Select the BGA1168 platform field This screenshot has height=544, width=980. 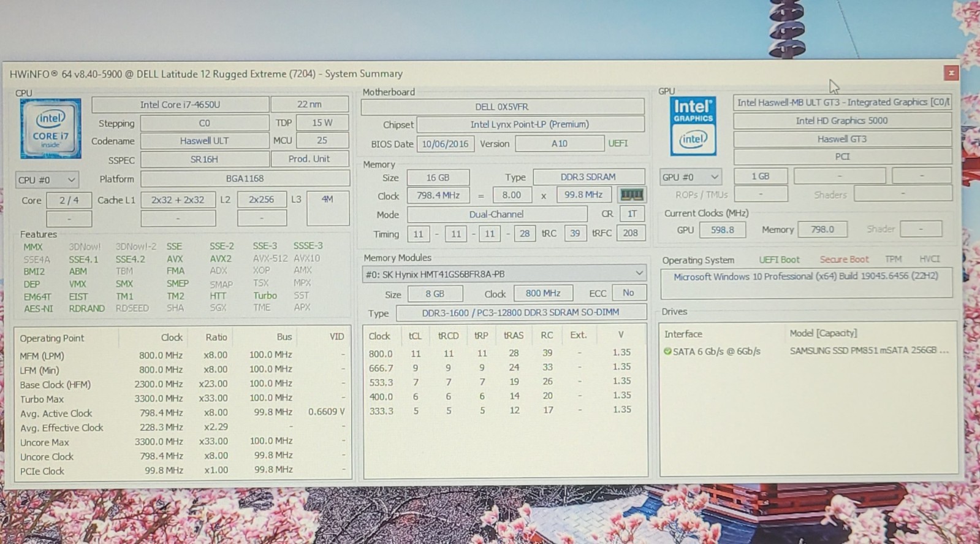(x=245, y=178)
